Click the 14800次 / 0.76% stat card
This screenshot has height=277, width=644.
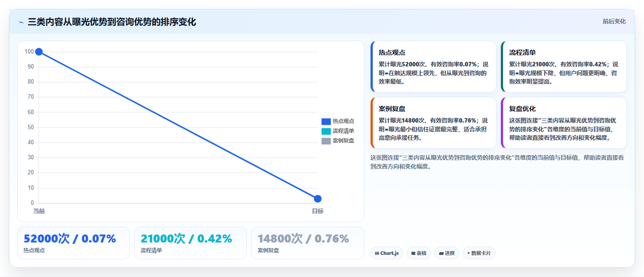tap(308, 243)
